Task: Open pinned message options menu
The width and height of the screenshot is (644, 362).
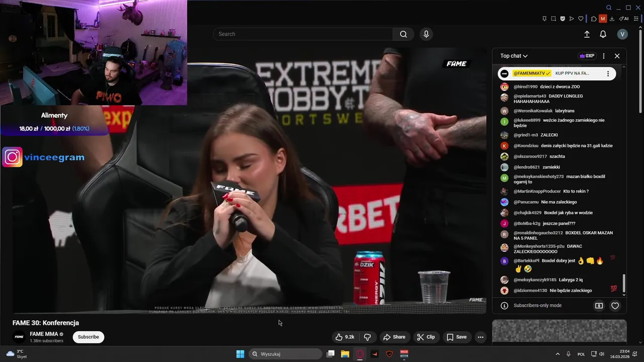Action: (608, 73)
